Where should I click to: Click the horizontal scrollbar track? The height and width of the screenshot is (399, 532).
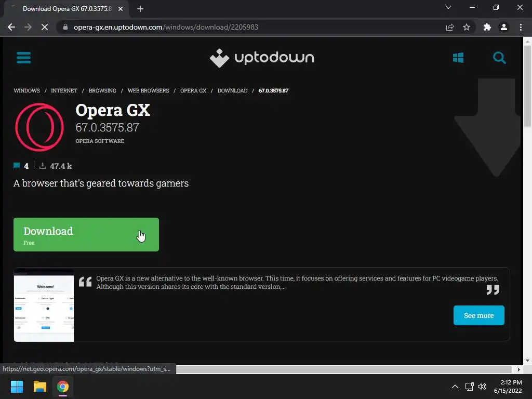coord(344,369)
